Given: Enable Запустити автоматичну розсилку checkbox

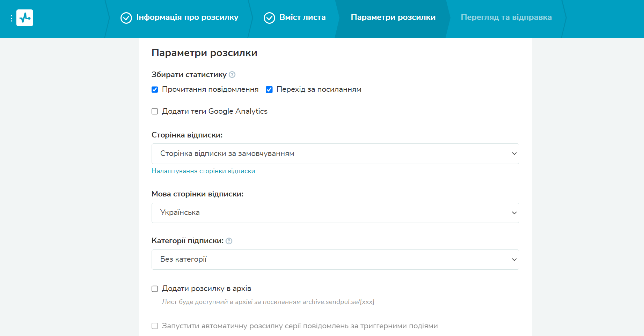Looking at the screenshot, I should (155, 326).
